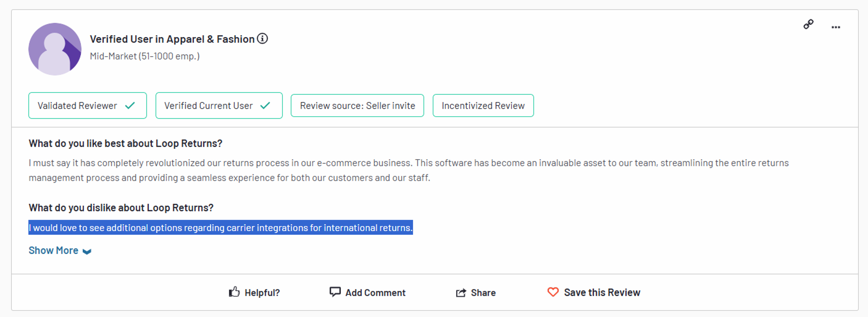Click the 'What do you like best' heading
Screen dimensions: 868x317
125,143
